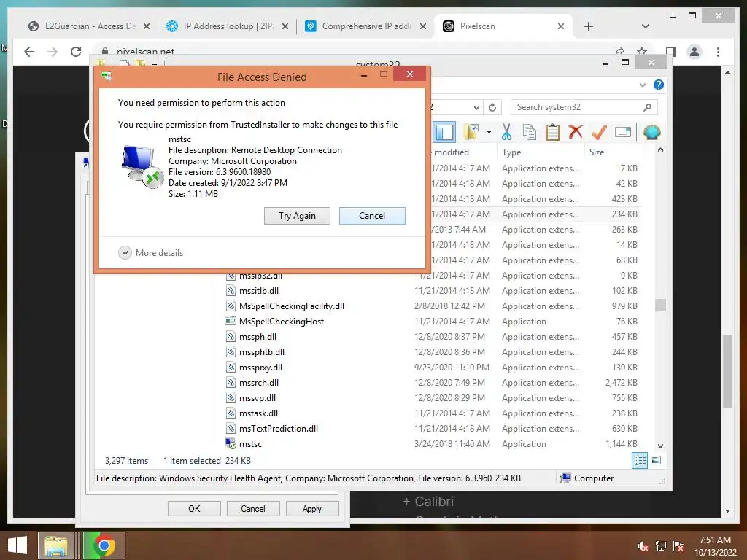
Task: Switch to details view icon in status bar
Action: (x=640, y=461)
